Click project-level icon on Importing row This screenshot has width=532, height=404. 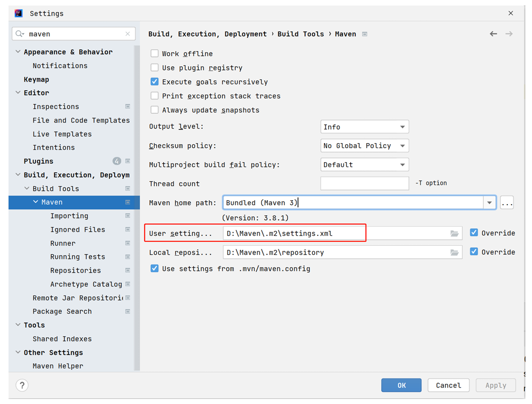128,216
